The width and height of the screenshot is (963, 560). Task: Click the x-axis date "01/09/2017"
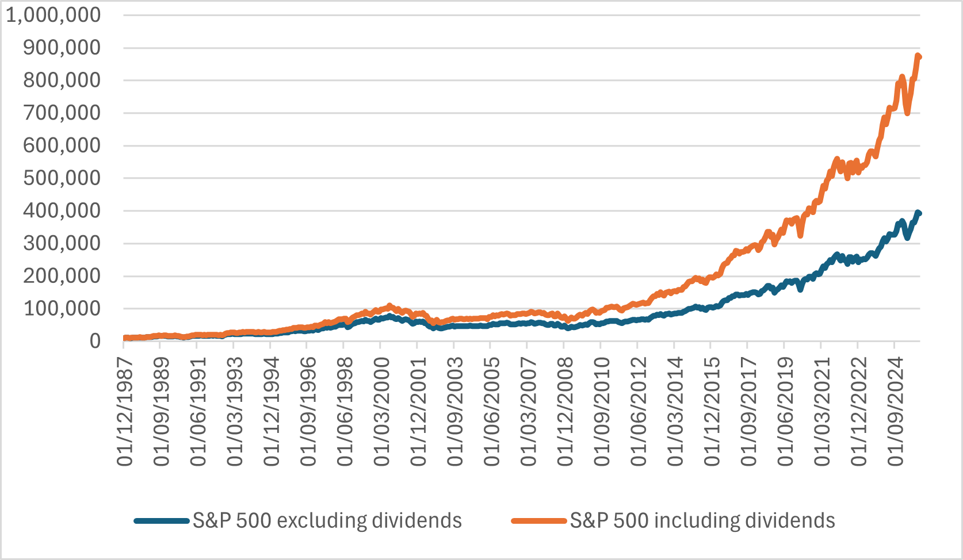pos(748,412)
